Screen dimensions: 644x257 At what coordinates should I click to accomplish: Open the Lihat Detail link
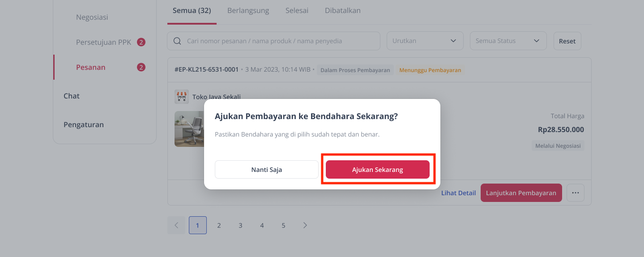coord(458,193)
